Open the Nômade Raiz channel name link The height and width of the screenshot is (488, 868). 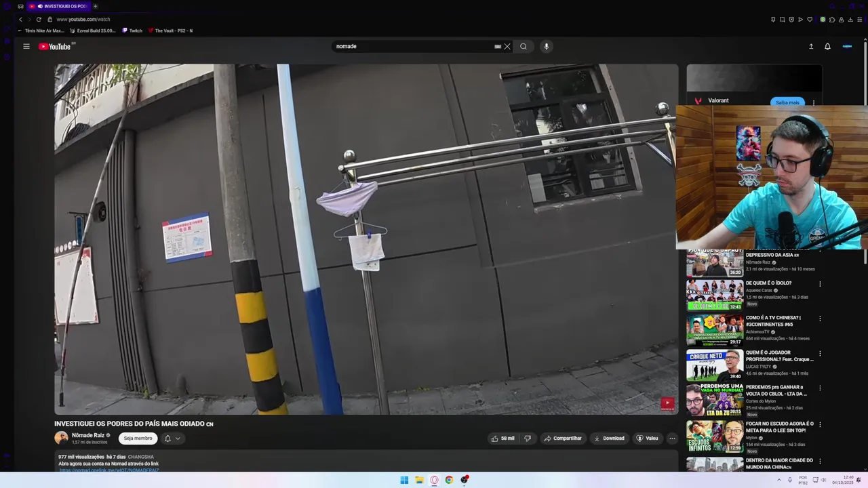click(x=88, y=435)
